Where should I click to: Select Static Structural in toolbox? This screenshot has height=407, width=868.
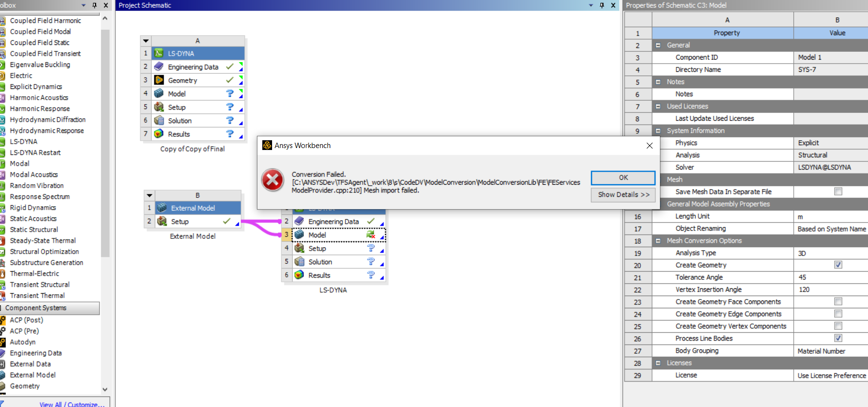34,230
